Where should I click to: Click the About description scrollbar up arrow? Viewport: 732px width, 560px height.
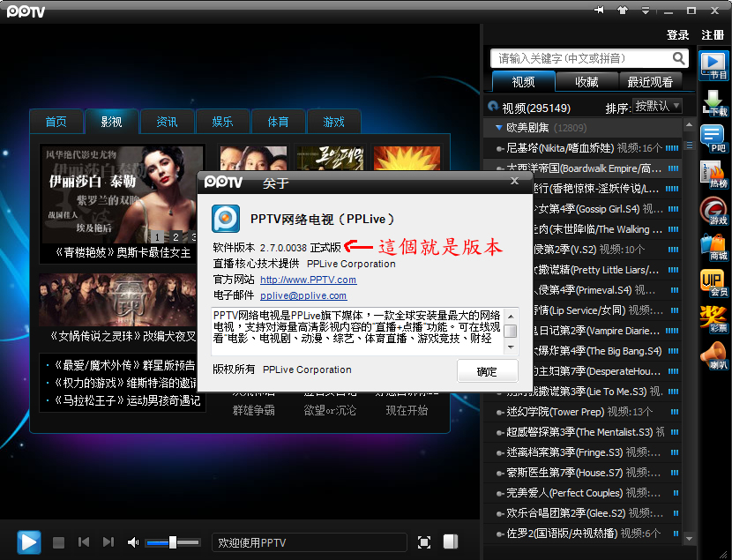[x=511, y=316]
